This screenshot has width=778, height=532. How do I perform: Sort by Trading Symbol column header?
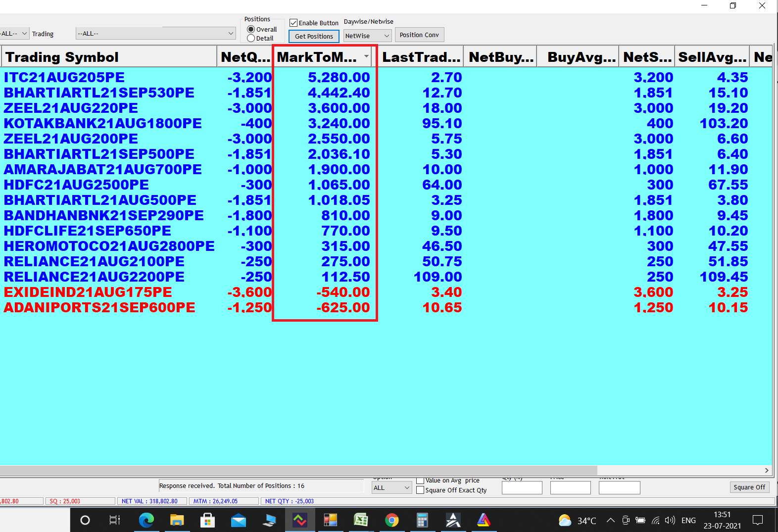click(109, 56)
